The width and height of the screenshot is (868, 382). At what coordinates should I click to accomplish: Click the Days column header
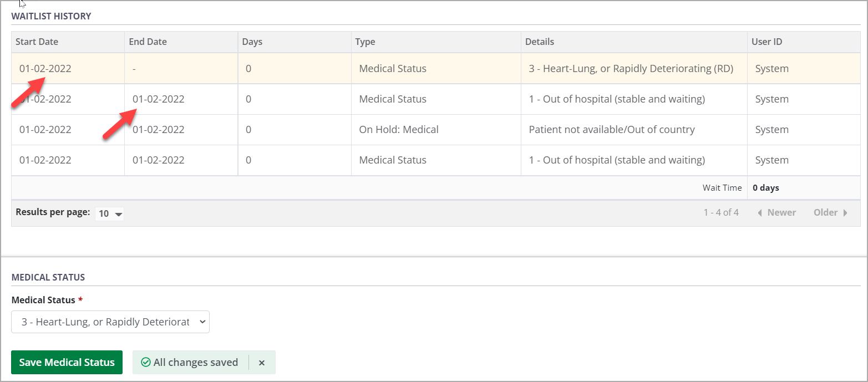[x=252, y=42]
